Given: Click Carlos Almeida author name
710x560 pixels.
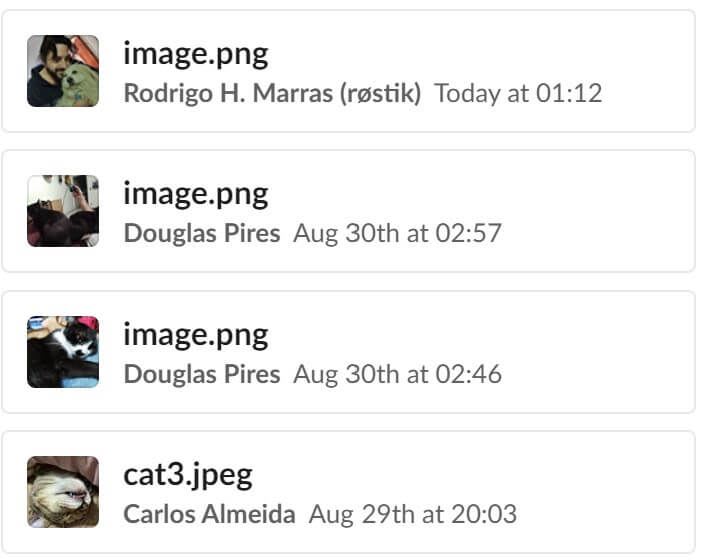Looking at the screenshot, I should pos(210,514).
